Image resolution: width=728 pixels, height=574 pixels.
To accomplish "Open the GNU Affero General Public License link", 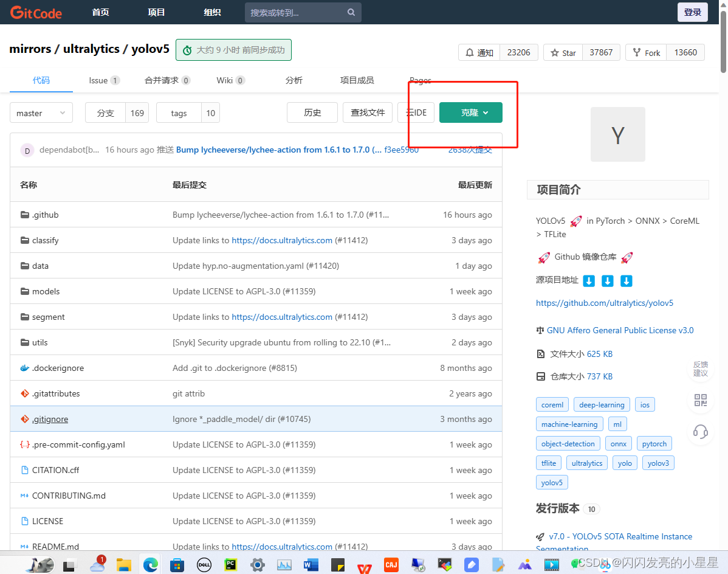I will [x=620, y=330].
